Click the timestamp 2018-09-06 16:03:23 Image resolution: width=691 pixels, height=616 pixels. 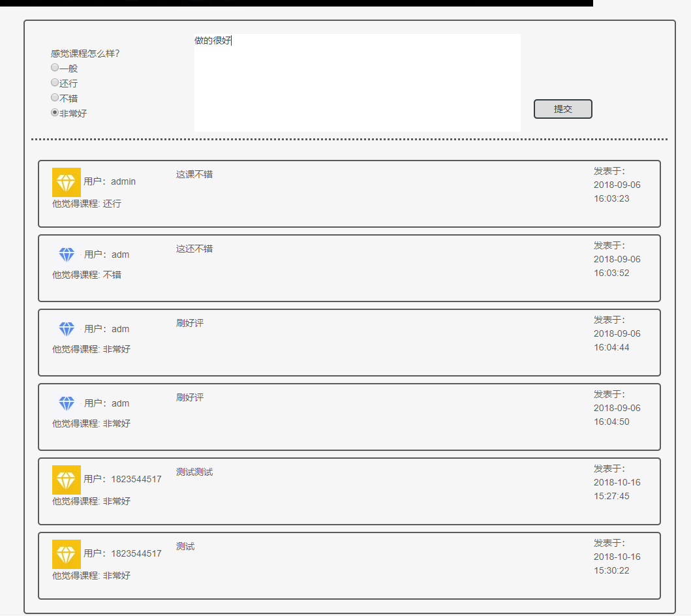pyautogui.click(x=617, y=192)
